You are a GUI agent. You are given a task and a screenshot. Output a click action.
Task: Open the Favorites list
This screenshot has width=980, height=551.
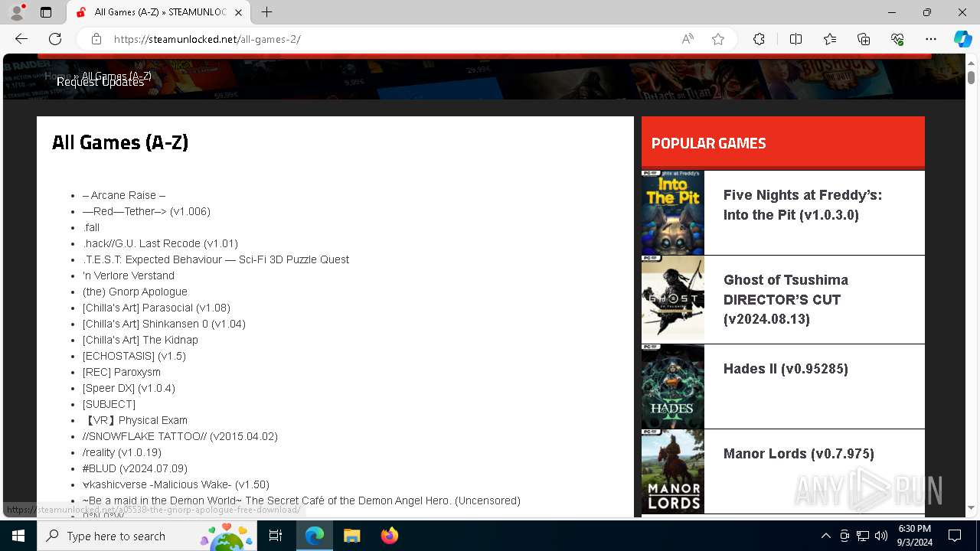830,39
